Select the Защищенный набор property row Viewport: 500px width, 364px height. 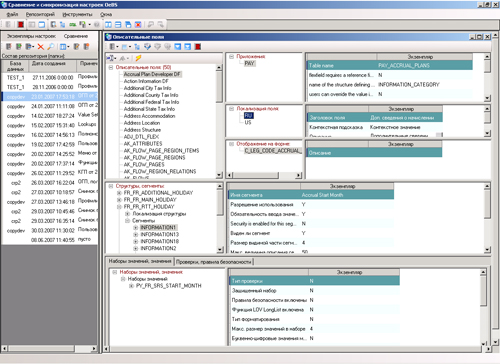pyautogui.click(x=315, y=291)
